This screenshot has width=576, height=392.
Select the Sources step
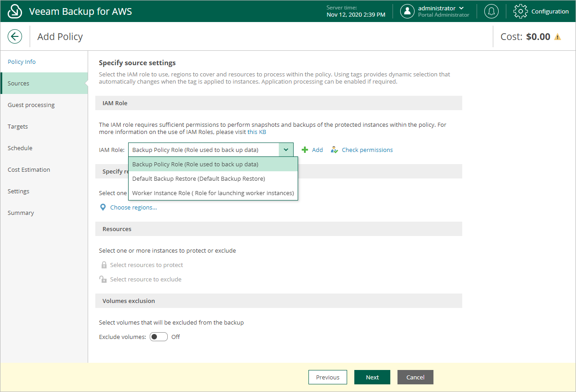click(x=44, y=83)
